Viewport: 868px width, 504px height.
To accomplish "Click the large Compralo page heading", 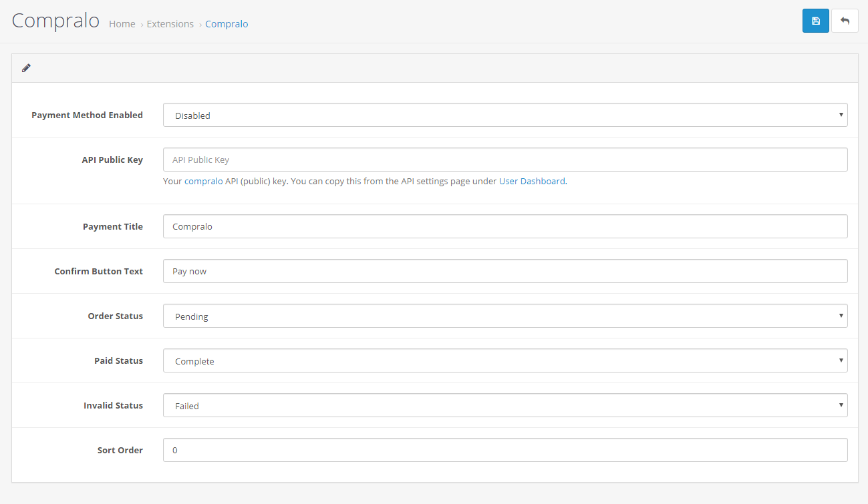I will pos(55,21).
